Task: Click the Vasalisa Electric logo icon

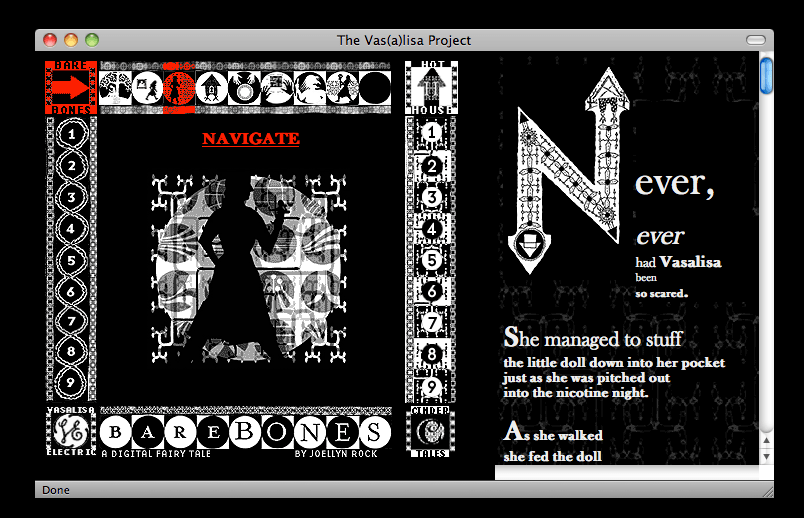Action: click(x=71, y=430)
